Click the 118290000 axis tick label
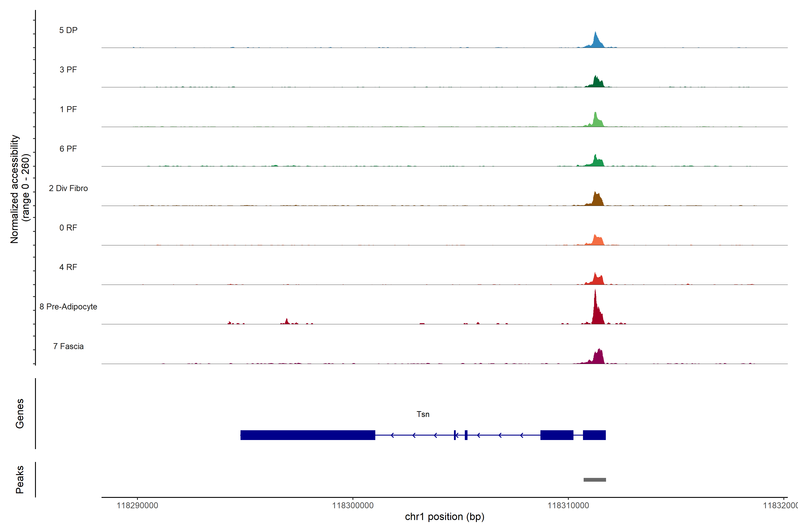798x532 pixels. coord(137,506)
